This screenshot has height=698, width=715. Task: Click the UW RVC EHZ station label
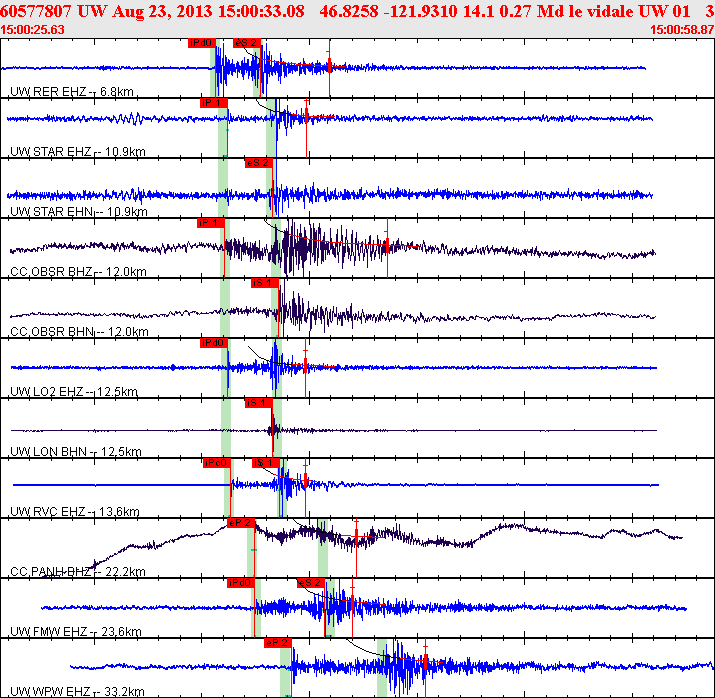74,512
